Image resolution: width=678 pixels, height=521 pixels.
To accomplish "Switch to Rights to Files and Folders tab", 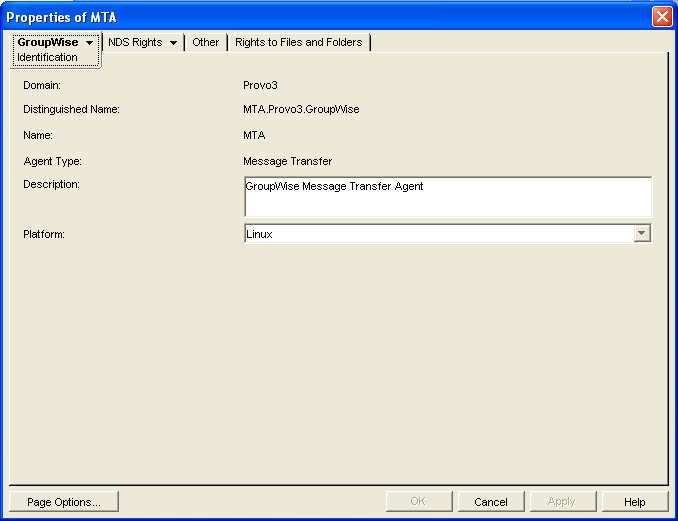I will click(x=299, y=42).
